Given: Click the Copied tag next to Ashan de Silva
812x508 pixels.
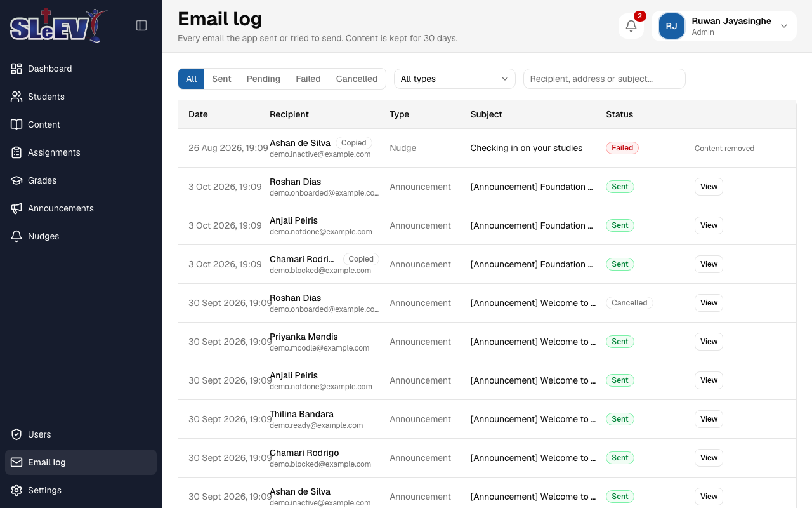Looking at the screenshot, I should coord(354,143).
